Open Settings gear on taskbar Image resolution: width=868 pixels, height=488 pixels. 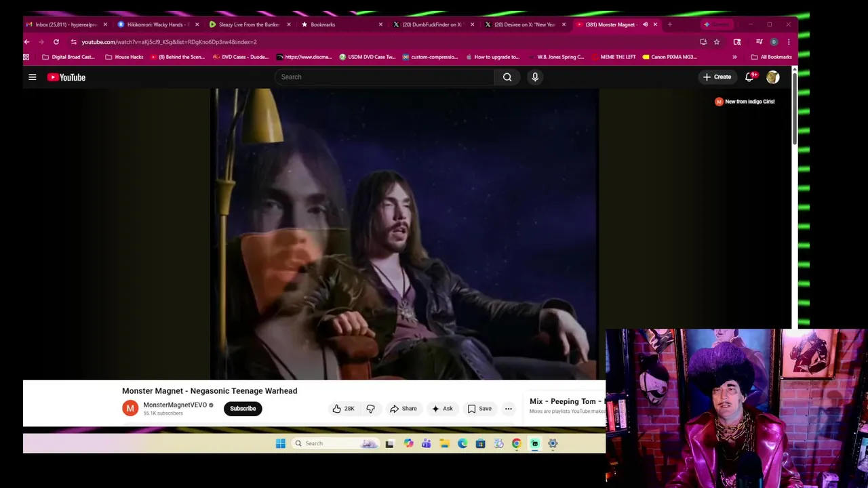pyautogui.click(x=553, y=444)
